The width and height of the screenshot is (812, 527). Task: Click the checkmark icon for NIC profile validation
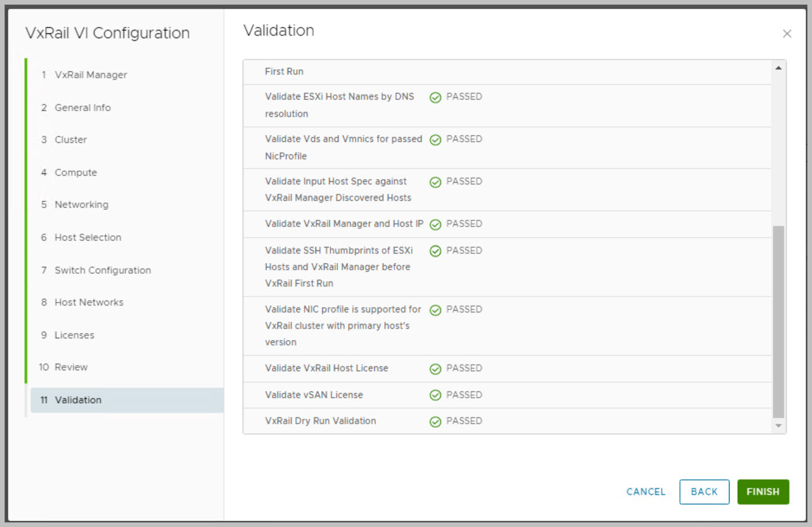coord(435,310)
